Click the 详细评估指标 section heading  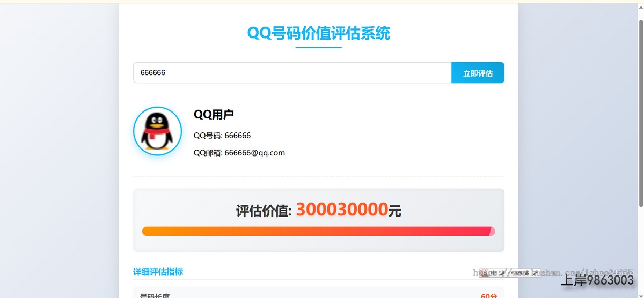pos(158,272)
